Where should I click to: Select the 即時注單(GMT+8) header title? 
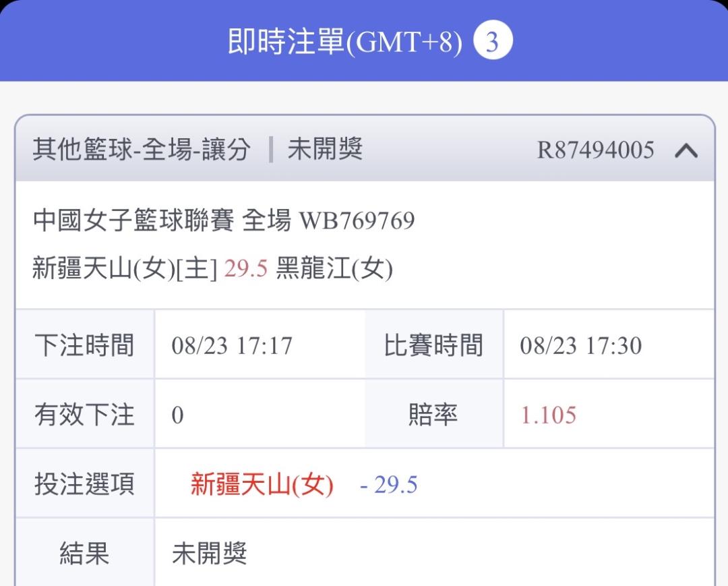344,41
